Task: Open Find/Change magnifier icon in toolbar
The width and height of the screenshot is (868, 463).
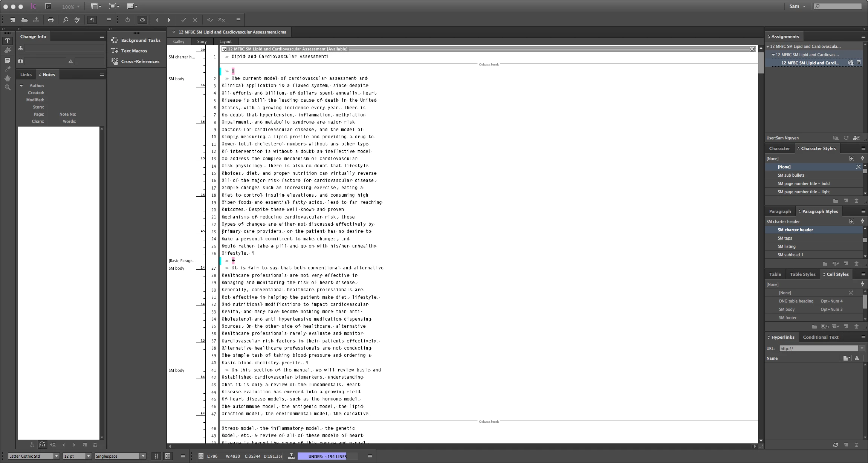Action: [66, 20]
